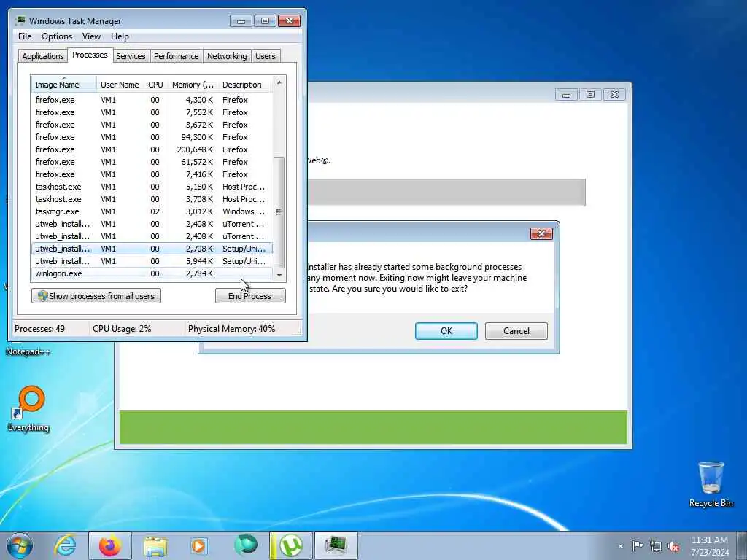Select firefox.exe row with 4,300 K
Viewport: 747px width, 560px height.
pos(152,100)
